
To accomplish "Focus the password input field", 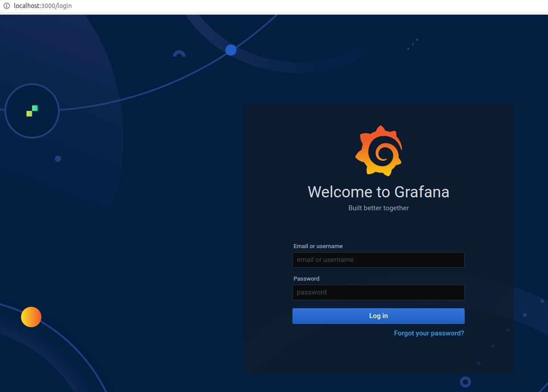I will (x=378, y=292).
